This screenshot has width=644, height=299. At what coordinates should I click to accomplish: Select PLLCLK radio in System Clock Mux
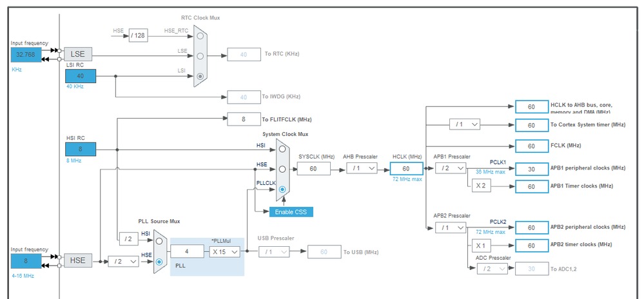click(x=282, y=189)
